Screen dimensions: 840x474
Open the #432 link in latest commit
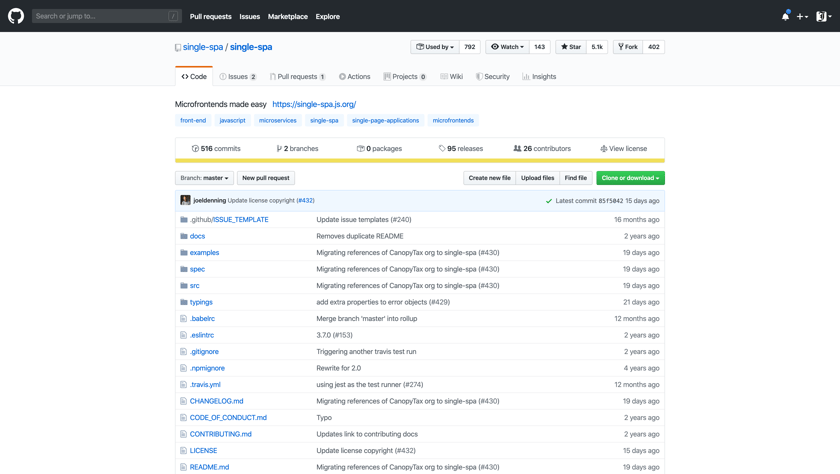coord(305,200)
